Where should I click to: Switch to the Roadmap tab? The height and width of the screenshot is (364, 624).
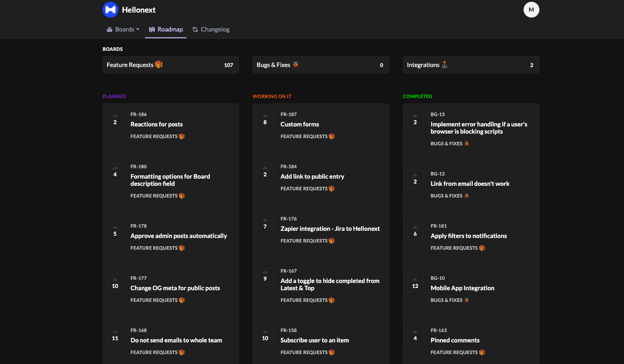(166, 29)
